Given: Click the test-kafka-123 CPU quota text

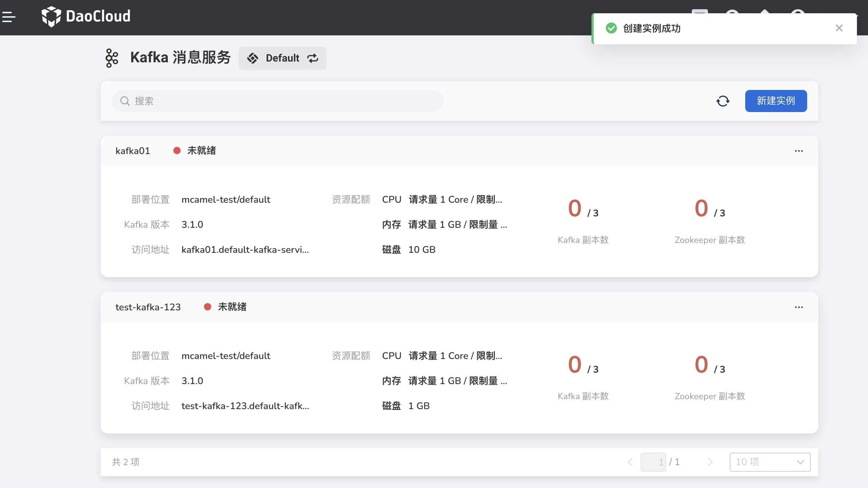Looking at the screenshot, I should (455, 356).
